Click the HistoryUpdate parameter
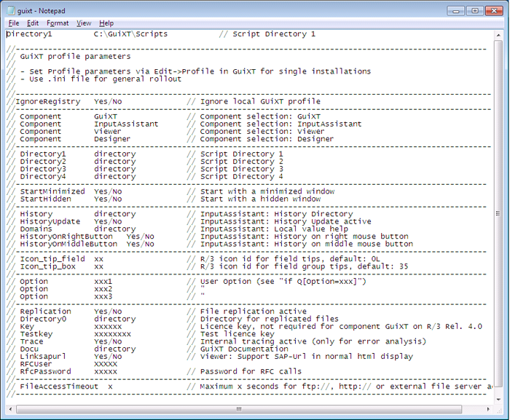 click(x=50, y=221)
